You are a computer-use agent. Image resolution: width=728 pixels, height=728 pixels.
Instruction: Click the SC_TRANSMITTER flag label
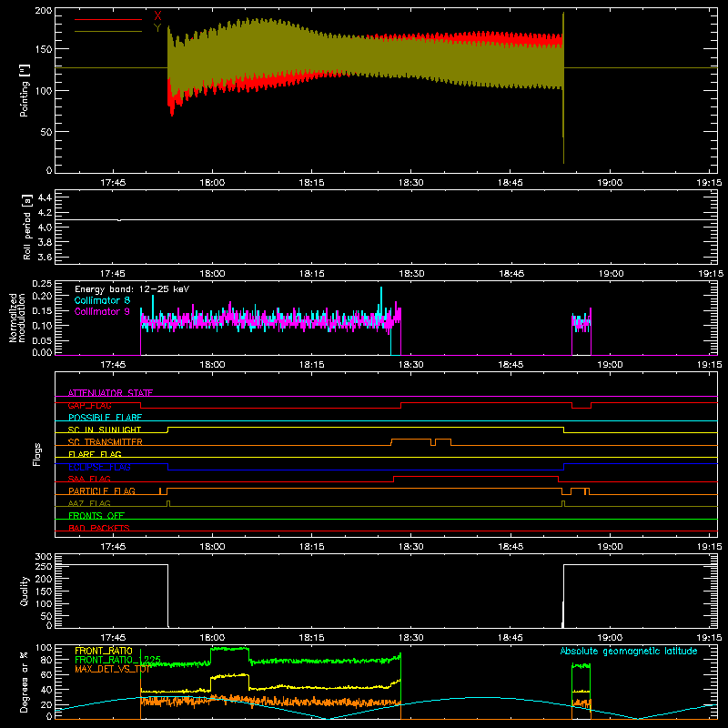pyautogui.click(x=105, y=442)
